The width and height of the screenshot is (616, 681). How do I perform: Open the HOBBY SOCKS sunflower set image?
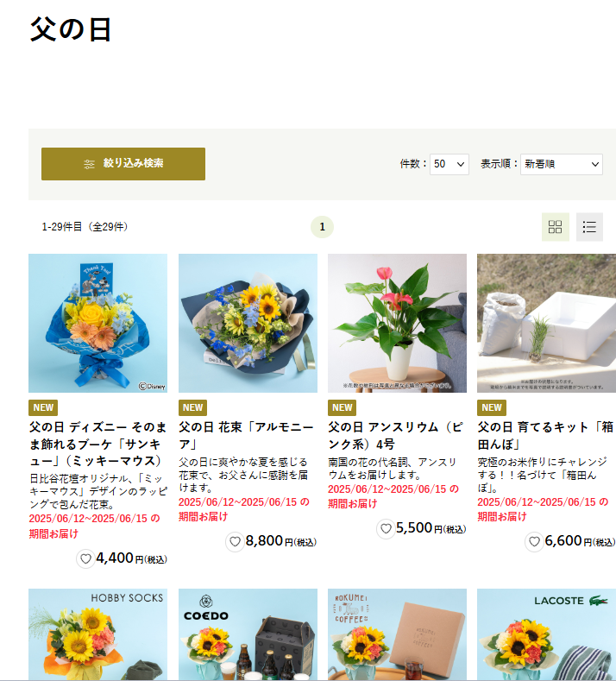coord(97,634)
